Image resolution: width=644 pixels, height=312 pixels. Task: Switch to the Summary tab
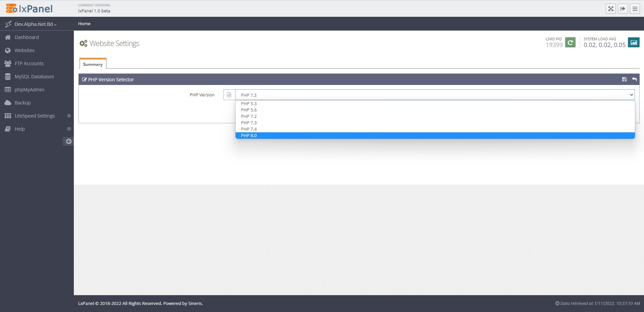click(93, 64)
